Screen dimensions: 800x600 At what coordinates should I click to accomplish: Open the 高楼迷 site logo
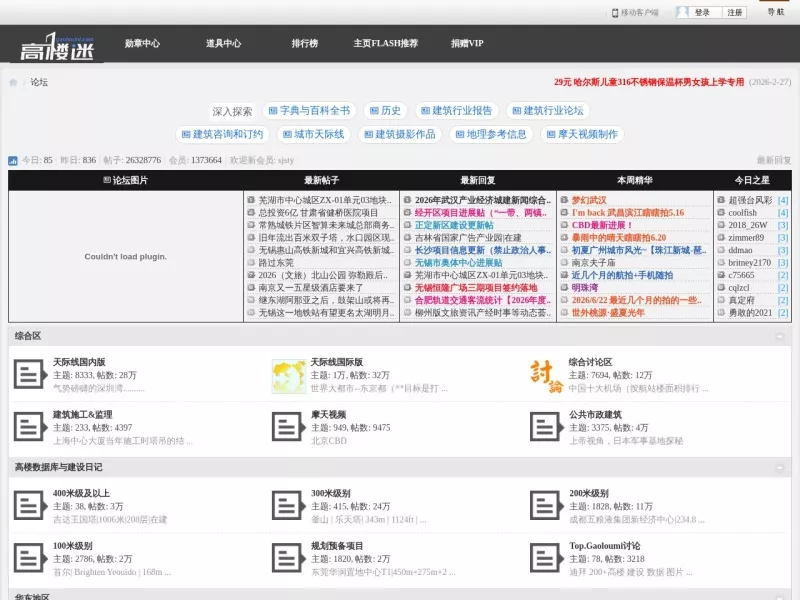point(57,47)
